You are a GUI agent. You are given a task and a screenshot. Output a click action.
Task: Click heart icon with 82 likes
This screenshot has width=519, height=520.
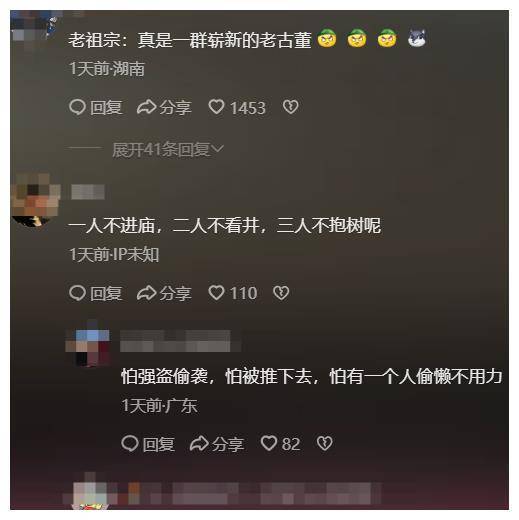coord(269,444)
